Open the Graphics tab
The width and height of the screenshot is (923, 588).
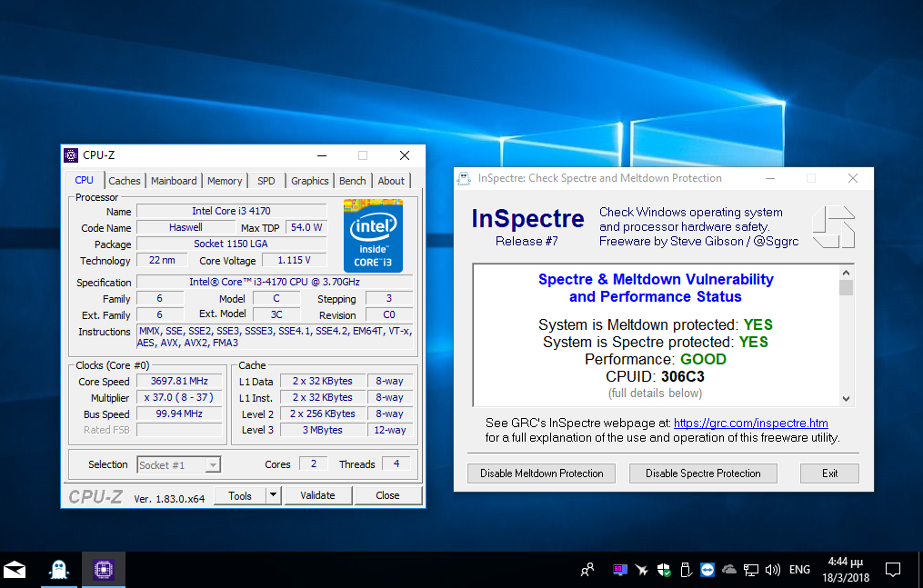click(309, 181)
